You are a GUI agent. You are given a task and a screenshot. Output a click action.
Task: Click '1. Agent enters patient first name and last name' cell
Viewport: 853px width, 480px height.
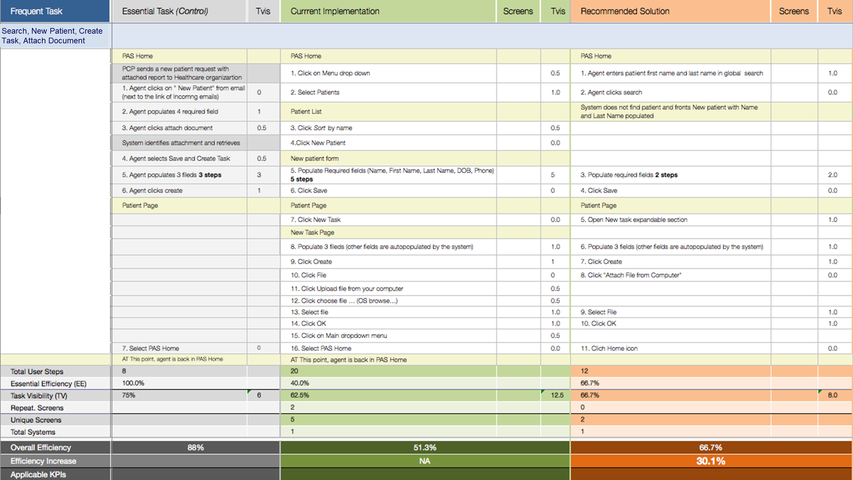(670, 73)
